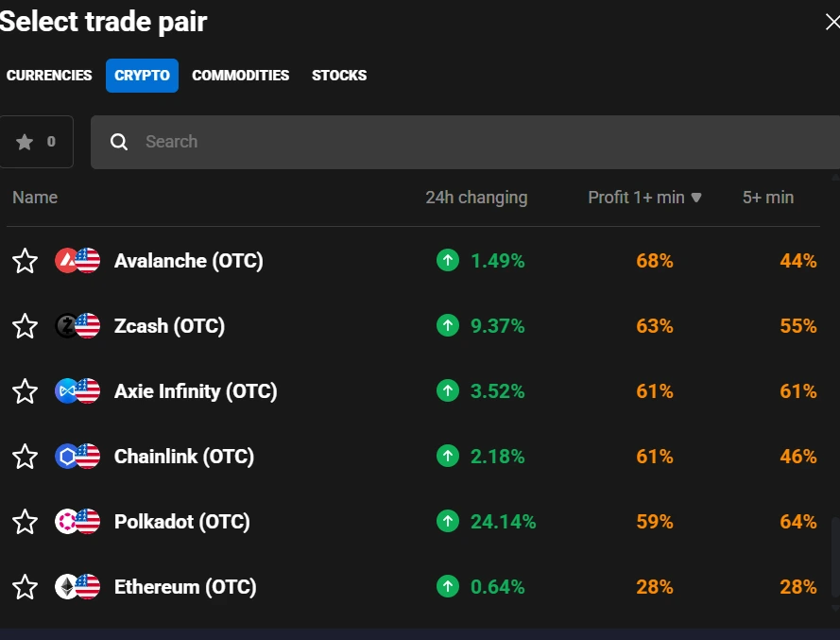
Task: Switch to the Commodities tab
Action: pyautogui.click(x=240, y=76)
